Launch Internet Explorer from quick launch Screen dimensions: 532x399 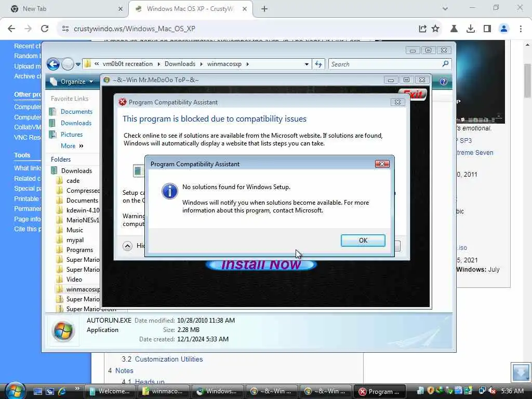62,391
